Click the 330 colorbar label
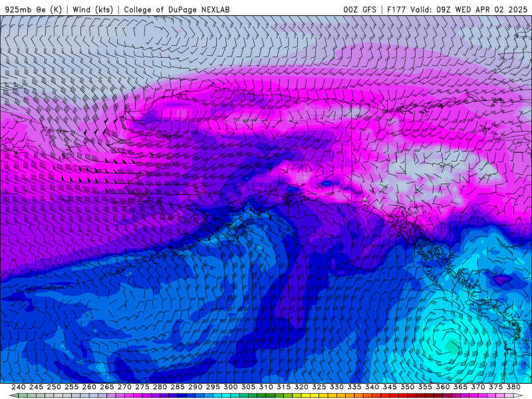Viewport: 532px width, 399px height. [x=336, y=387]
